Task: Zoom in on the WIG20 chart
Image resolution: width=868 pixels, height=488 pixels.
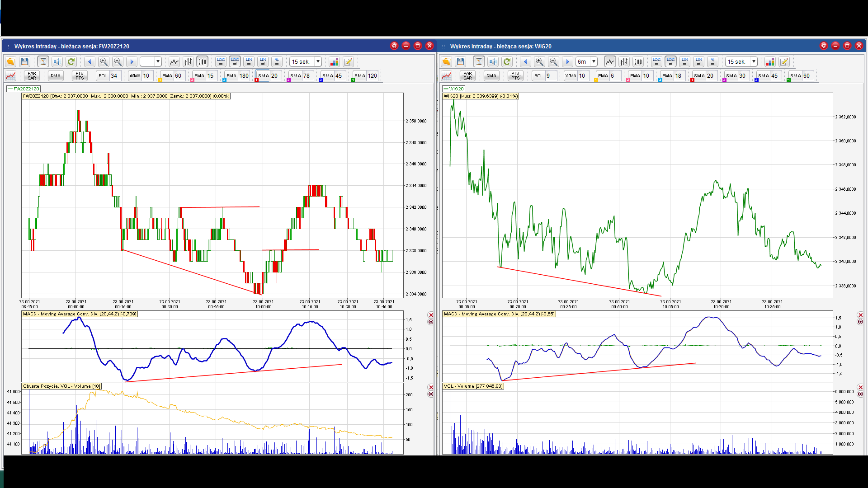Action: click(539, 62)
